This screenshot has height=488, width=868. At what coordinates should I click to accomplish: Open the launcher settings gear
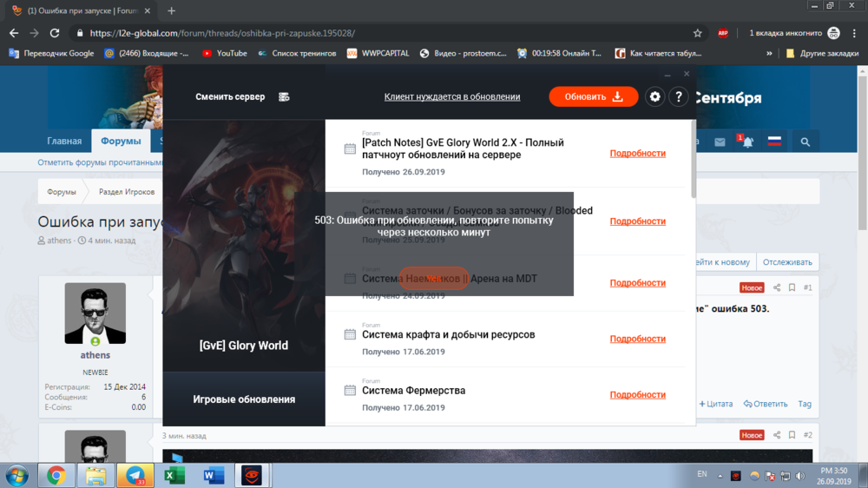pos(655,96)
